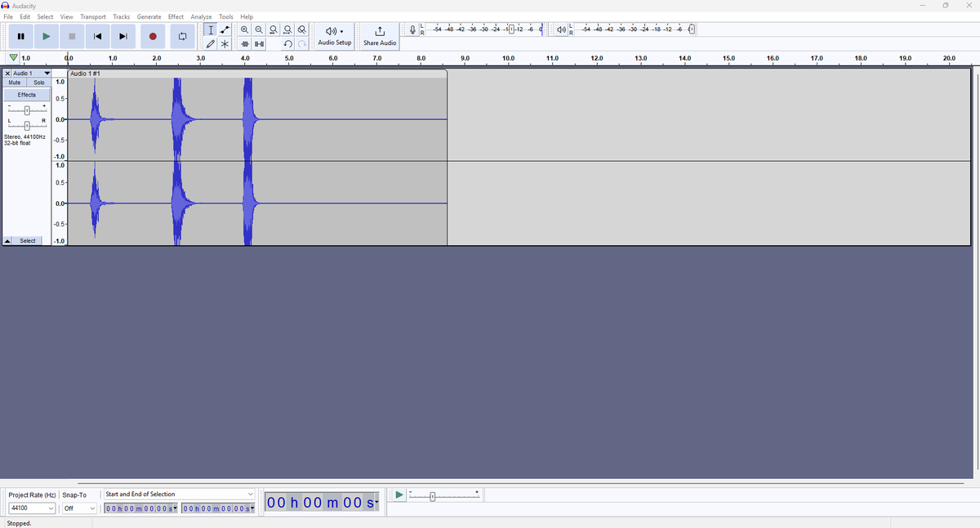The image size is (980, 528).
Task: Fit selection to width icon
Action: 274,29
